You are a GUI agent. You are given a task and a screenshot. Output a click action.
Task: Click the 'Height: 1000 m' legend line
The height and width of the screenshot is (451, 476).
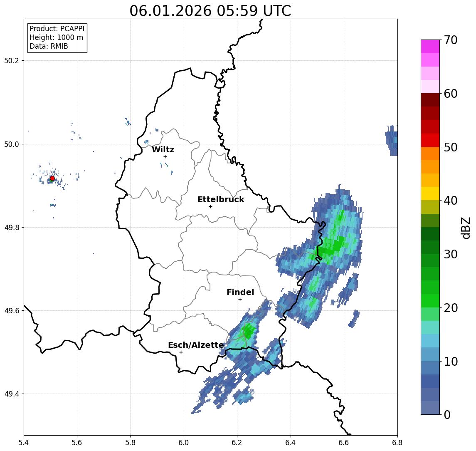tap(56, 37)
